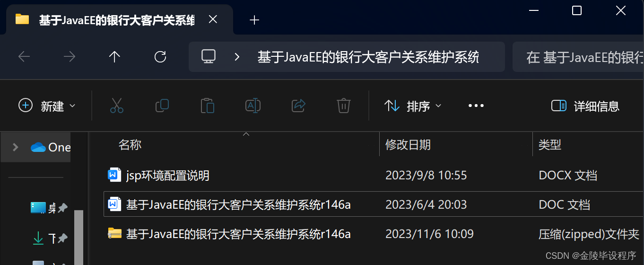Click the search box in this folder
The image size is (644, 265).
[578, 57]
